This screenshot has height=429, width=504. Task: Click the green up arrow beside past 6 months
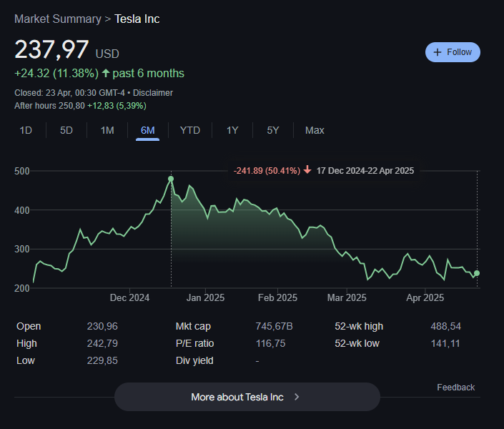pos(106,73)
